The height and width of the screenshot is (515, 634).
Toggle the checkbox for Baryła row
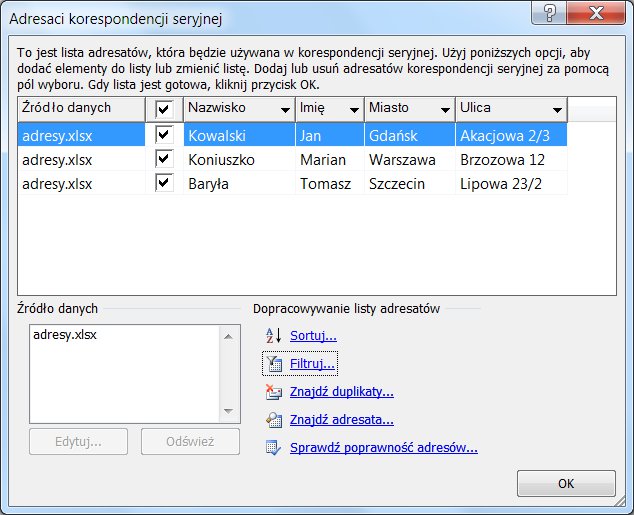coord(164,183)
